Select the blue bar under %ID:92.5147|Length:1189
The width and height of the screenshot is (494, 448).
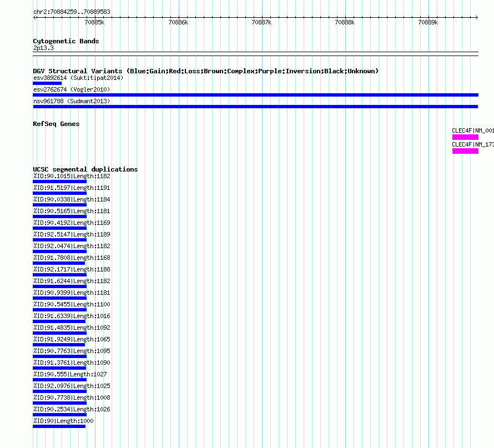(59, 240)
